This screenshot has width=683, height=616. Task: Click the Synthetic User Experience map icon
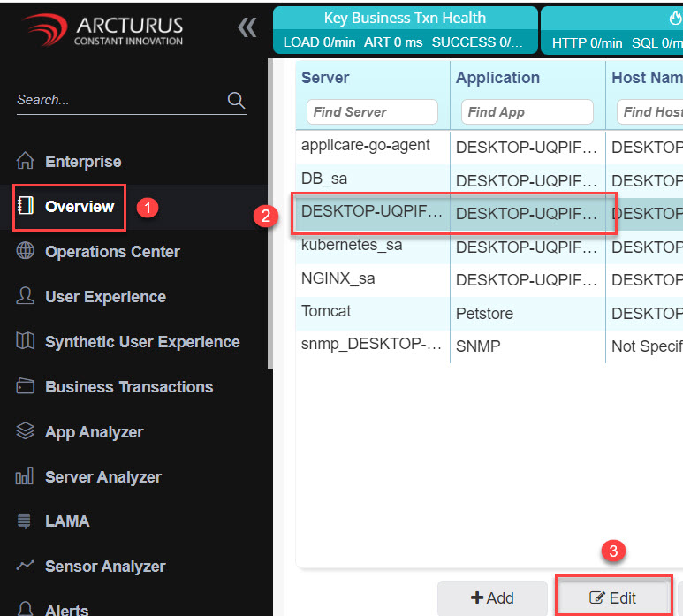(26, 340)
